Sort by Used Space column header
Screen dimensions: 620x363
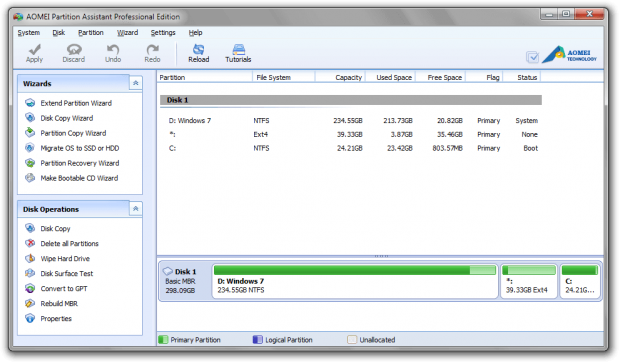(390, 77)
